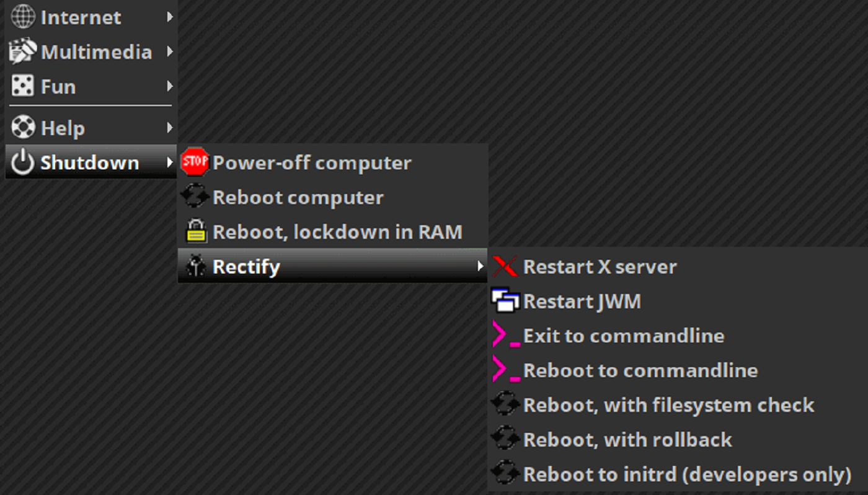Click the pink terminal prompt icon for Exit to commandline
The width and height of the screenshot is (868, 495).
point(505,336)
